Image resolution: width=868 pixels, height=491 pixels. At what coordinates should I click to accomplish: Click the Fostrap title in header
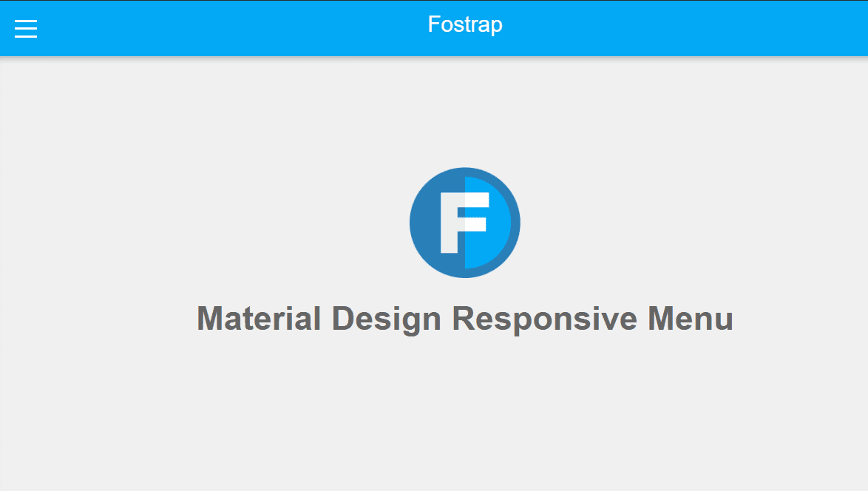click(465, 24)
